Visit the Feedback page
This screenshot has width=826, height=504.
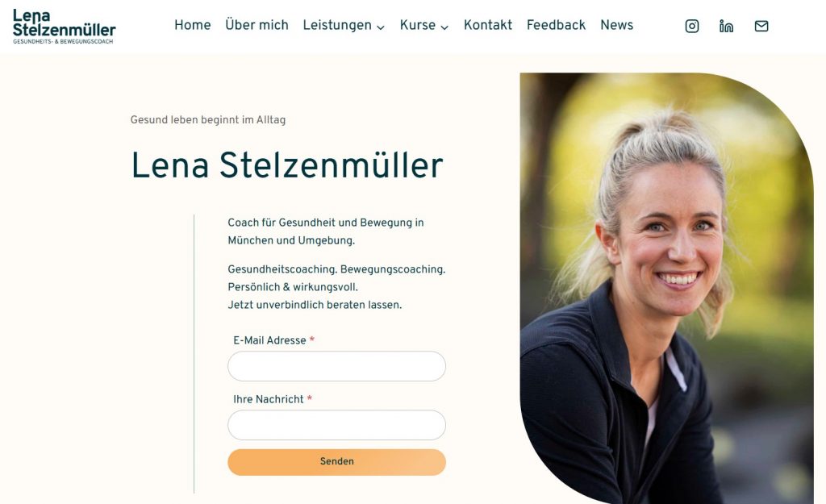coord(556,25)
